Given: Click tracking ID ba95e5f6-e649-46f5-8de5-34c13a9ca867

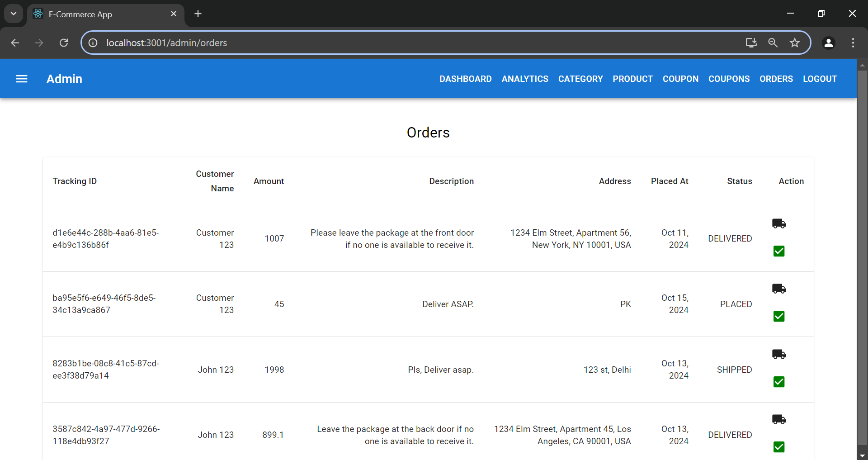Looking at the screenshot, I should point(104,304).
